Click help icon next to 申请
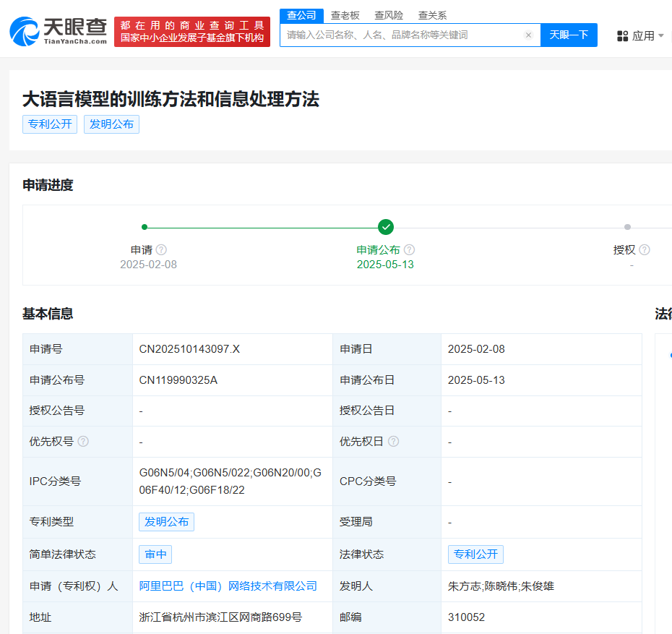 click(x=161, y=249)
